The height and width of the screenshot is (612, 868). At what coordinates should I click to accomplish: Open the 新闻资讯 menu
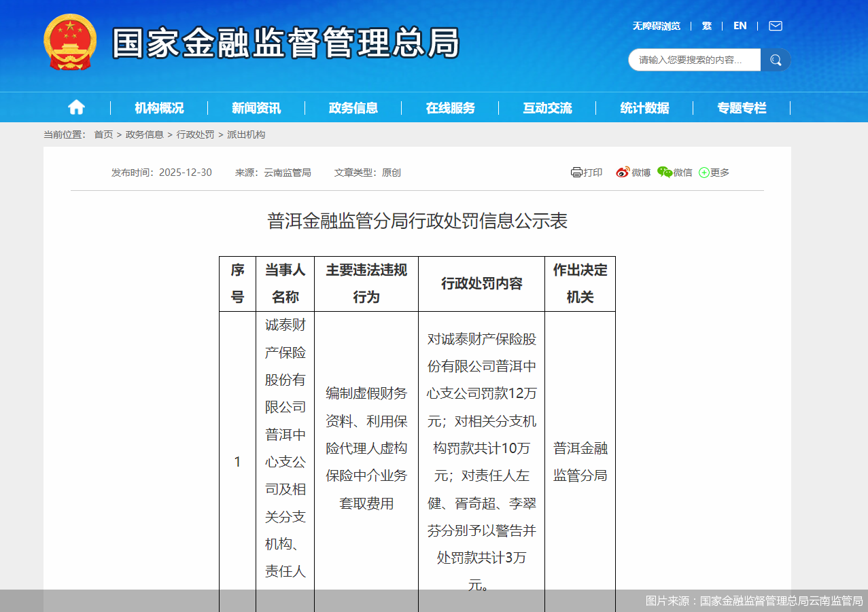[x=256, y=107]
